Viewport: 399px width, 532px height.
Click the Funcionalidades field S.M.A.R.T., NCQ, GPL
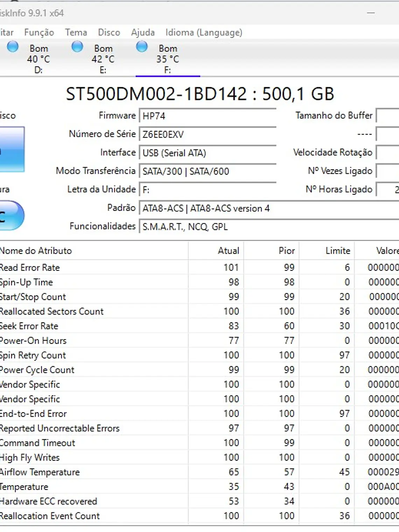tap(269, 227)
